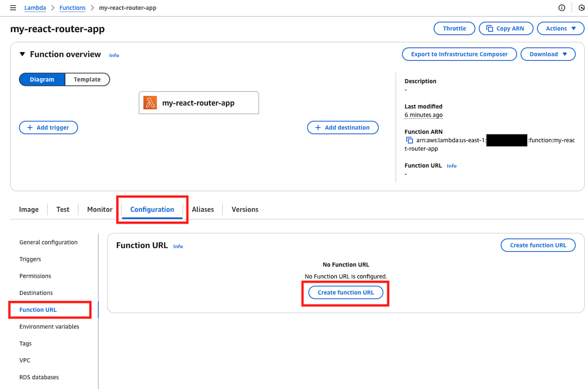Open the Versions tab
Image resolution: width=588 pixels, height=389 pixels.
pos(245,210)
